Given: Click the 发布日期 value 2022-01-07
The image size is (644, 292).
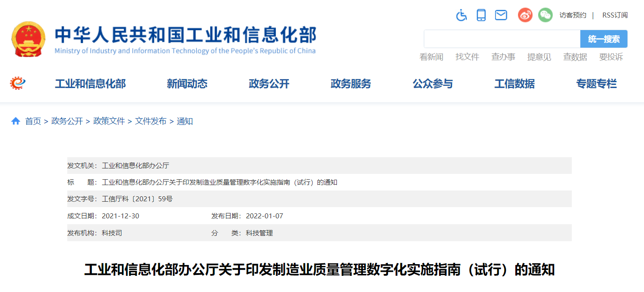Looking at the screenshot, I should (x=265, y=216).
